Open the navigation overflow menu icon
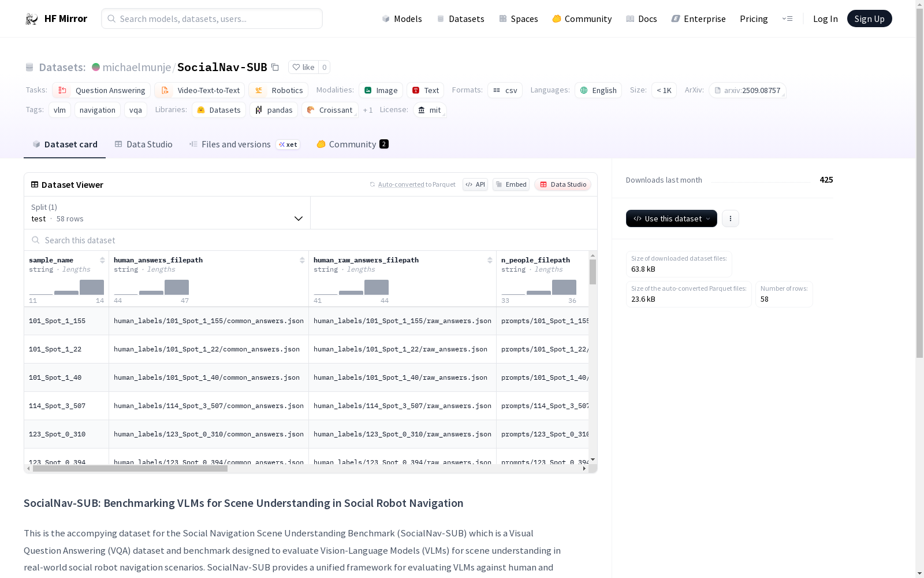924x578 pixels. (787, 18)
